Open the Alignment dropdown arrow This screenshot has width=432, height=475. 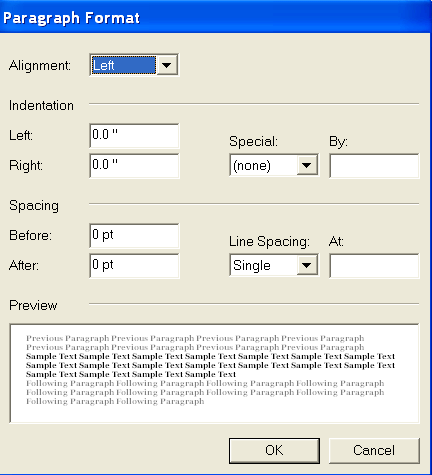point(166,65)
